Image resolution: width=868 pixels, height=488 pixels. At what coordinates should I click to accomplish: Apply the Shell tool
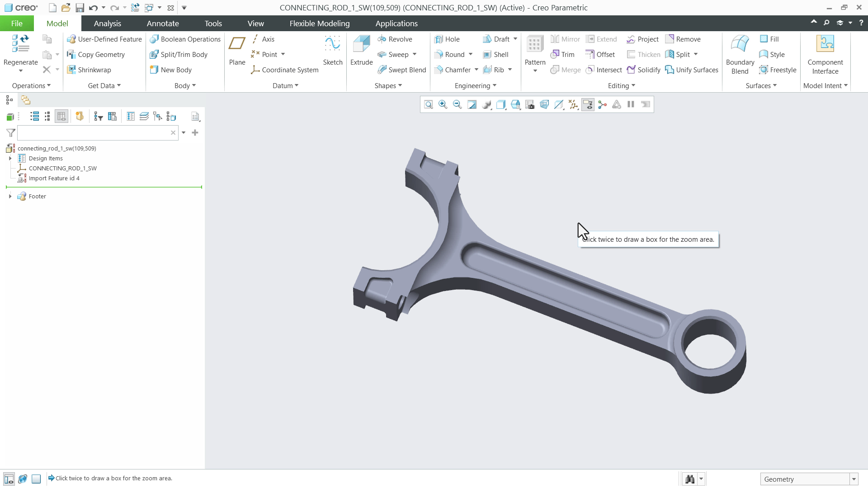(495, 55)
